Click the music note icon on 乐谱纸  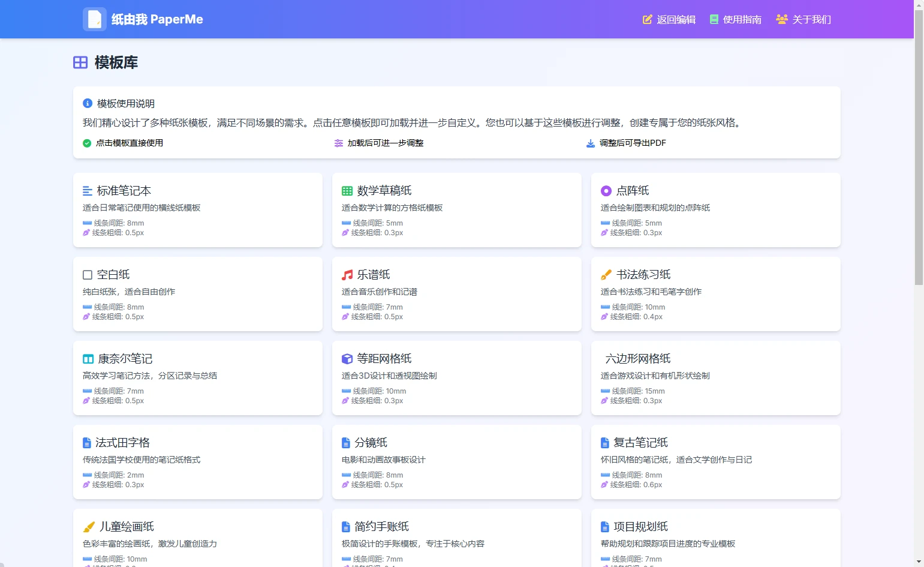[347, 275]
